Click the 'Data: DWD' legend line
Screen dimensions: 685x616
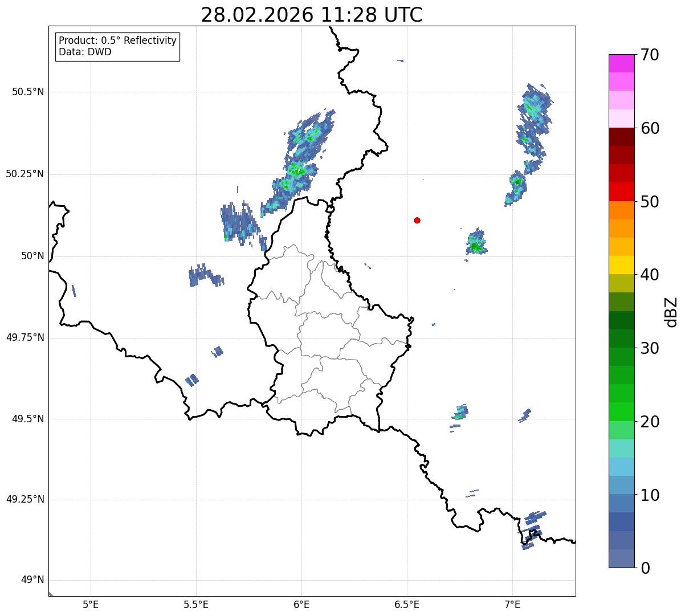pos(85,52)
